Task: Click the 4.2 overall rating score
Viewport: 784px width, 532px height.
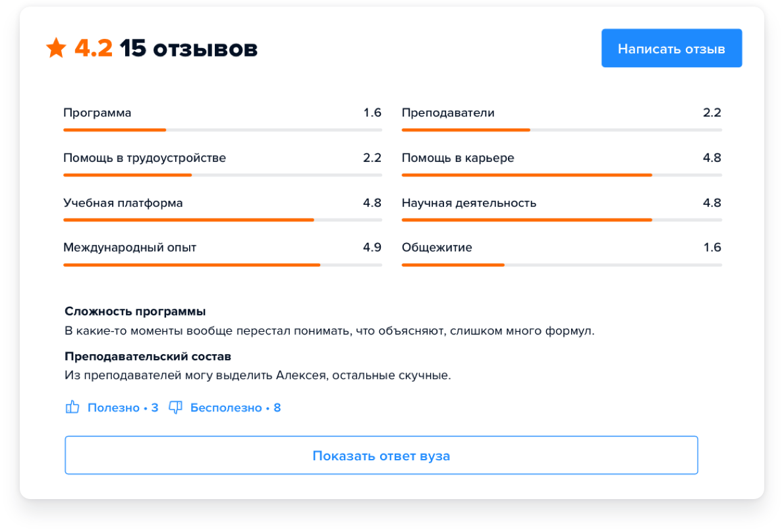Action: (93, 48)
